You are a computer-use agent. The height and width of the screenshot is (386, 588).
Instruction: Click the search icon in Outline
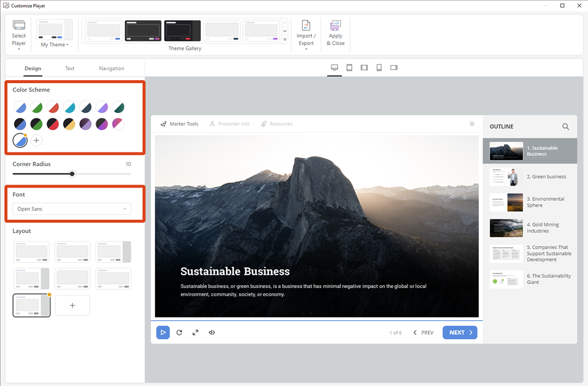point(566,127)
